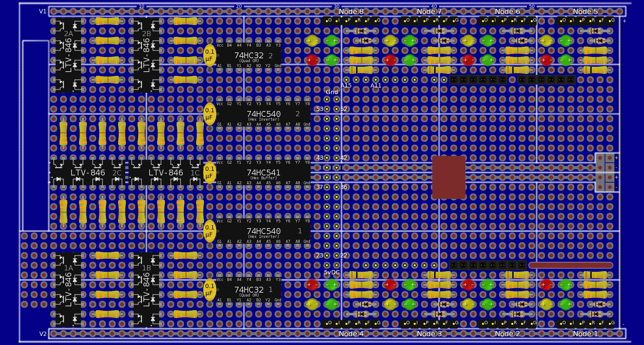Click the yellow LED under Node 8
This screenshot has width=644, height=345.
[x=312, y=41]
